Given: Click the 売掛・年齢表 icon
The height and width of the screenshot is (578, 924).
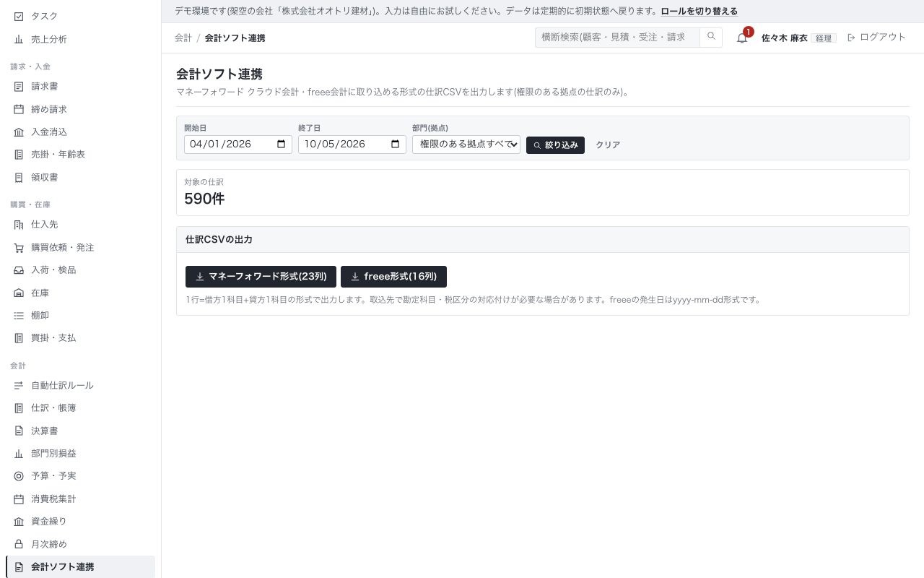Looking at the screenshot, I should (19, 155).
